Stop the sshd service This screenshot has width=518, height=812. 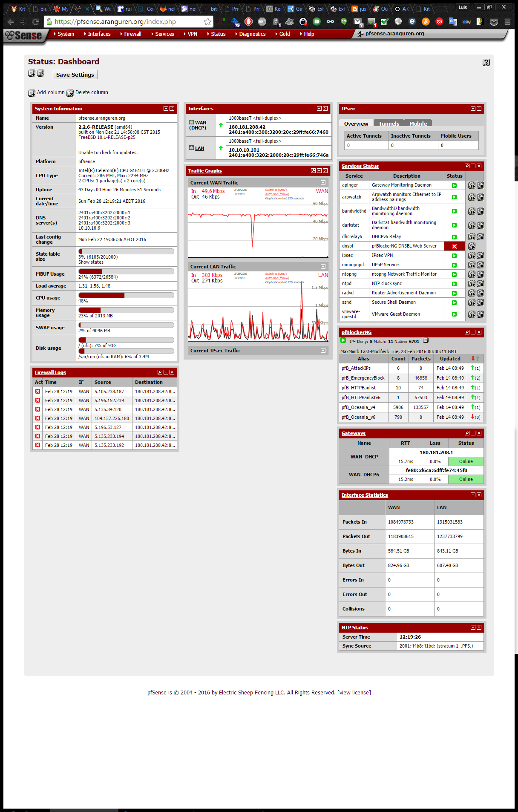[x=480, y=302]
